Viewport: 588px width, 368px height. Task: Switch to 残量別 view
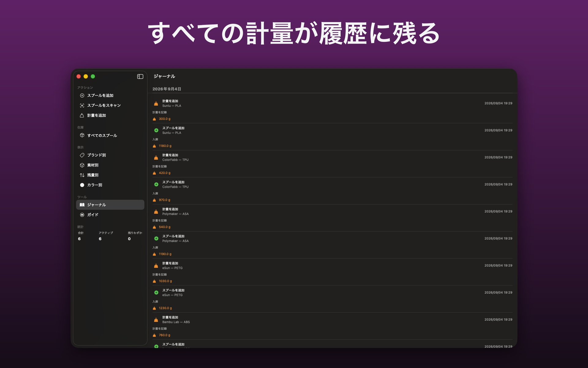pos(110,175)
